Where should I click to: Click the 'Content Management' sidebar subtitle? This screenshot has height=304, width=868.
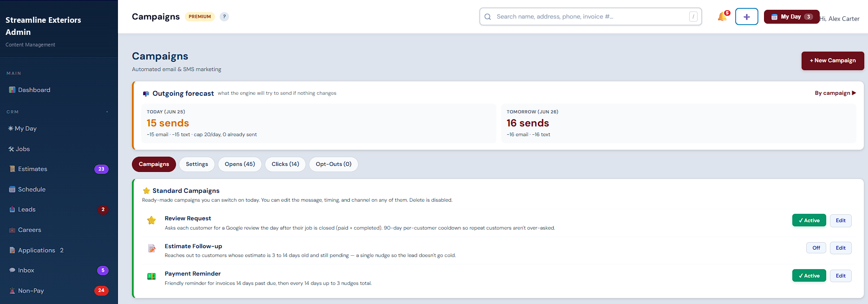pos(30,45)
